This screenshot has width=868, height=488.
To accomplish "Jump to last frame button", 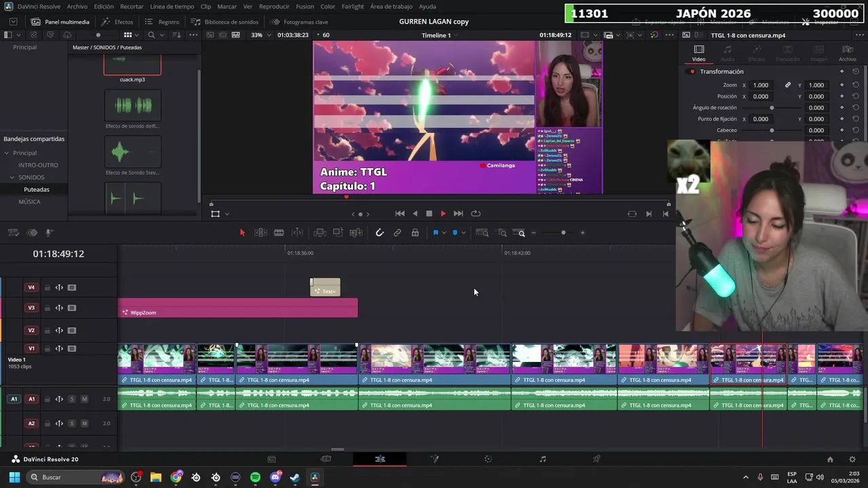I will tap(458, 213).
